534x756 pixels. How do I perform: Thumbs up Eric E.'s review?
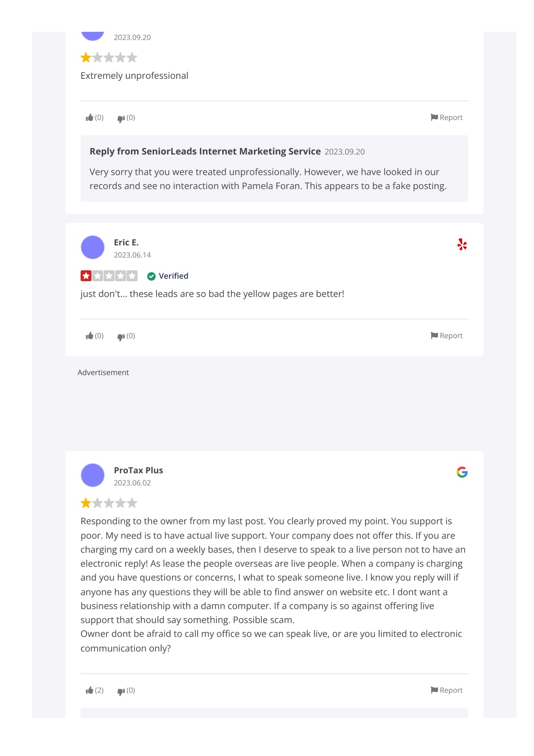coord(94,336)
